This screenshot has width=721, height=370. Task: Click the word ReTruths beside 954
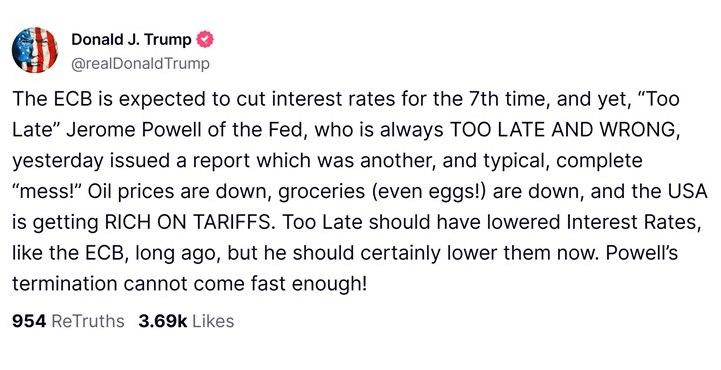click(88, 321)
